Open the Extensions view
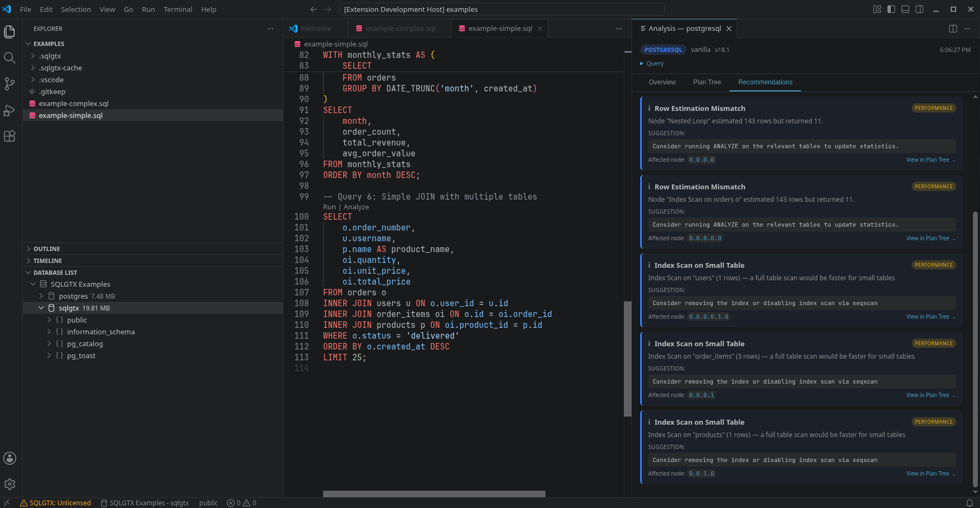 [x=10, y=136]
